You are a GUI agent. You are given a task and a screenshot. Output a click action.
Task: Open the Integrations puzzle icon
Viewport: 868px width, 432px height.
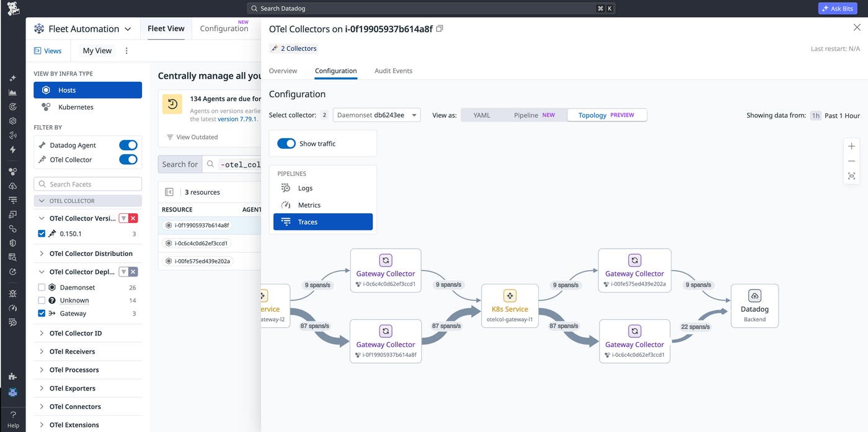click(x=12, y=376)
